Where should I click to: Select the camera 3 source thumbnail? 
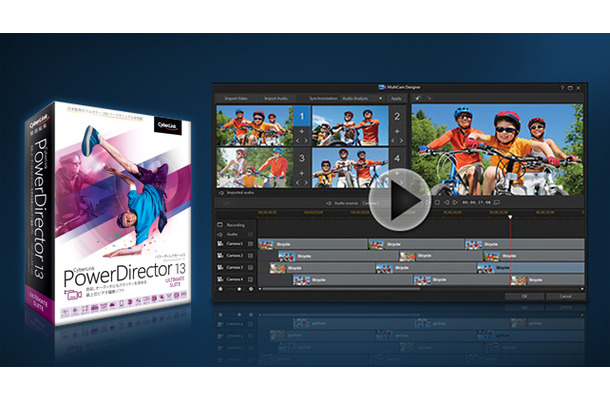[x=255, y=168]
